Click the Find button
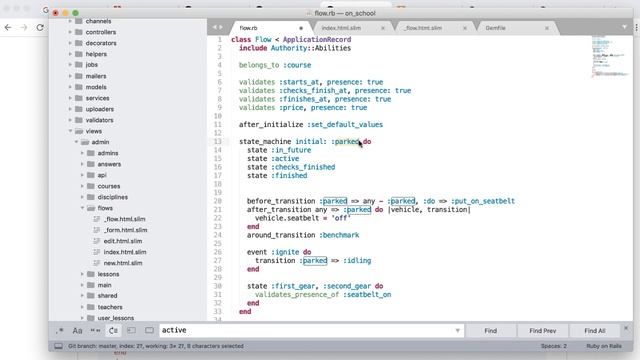This screenshot has height=360, width=640. click(491, 331)
